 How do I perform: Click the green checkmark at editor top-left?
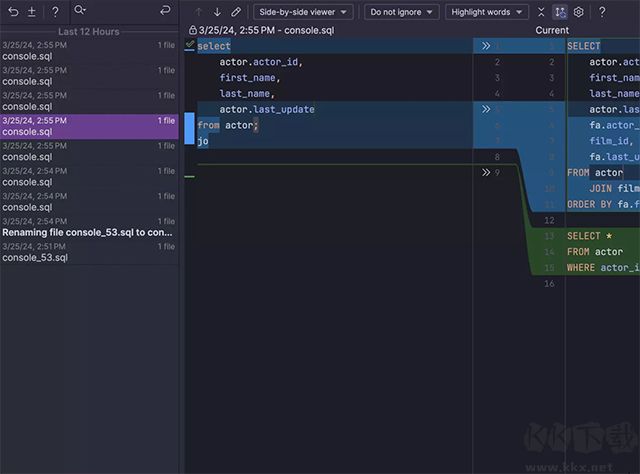190,43
